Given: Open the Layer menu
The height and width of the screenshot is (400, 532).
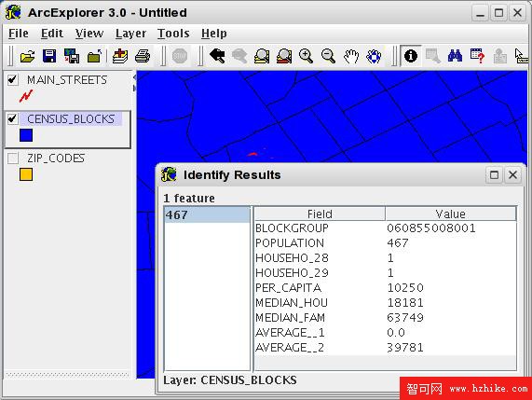Looking at the screenshot, I should [130, 34].
